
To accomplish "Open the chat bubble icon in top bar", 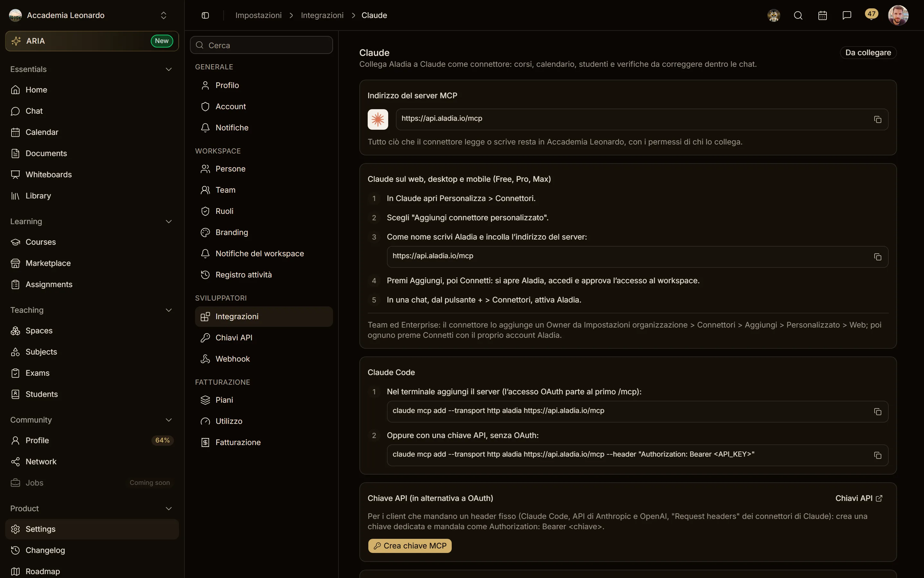I will coord(847,15).
